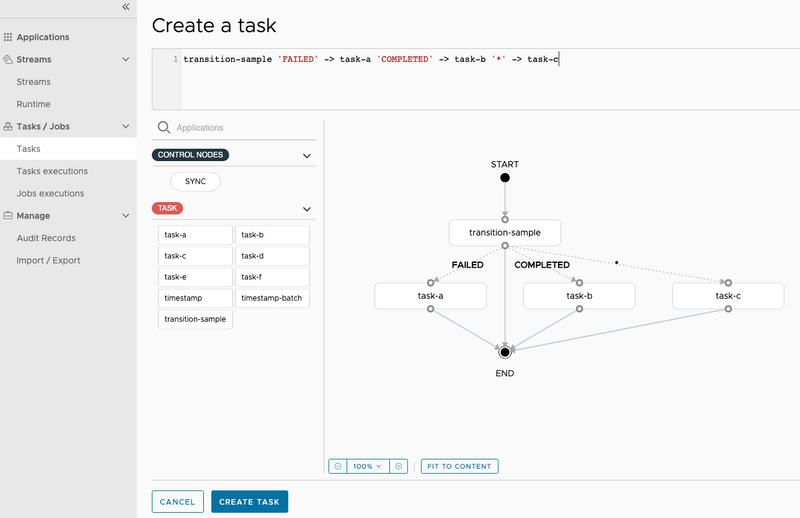
Task: Click output port below transition-sample node
Action: point(505,245)
